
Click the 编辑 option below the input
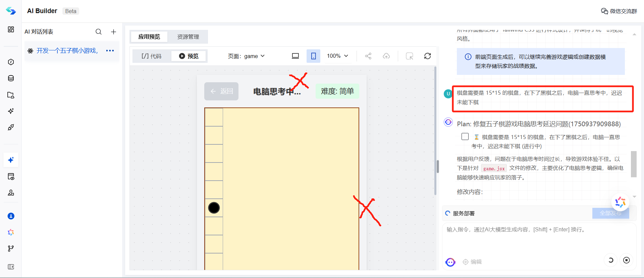point(472,262)
